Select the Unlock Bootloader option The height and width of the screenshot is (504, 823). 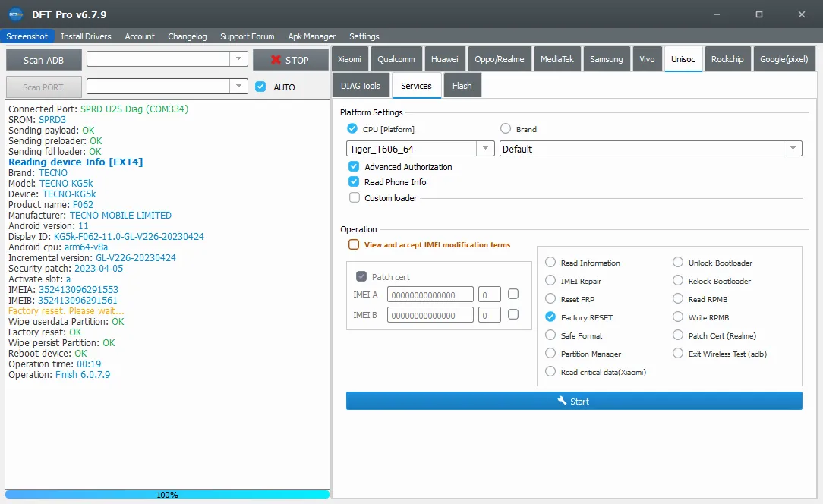(x=678, y=263)
